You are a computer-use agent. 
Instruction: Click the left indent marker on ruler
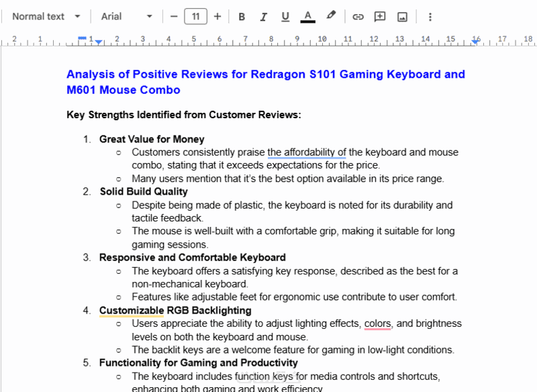click(99, 42)
